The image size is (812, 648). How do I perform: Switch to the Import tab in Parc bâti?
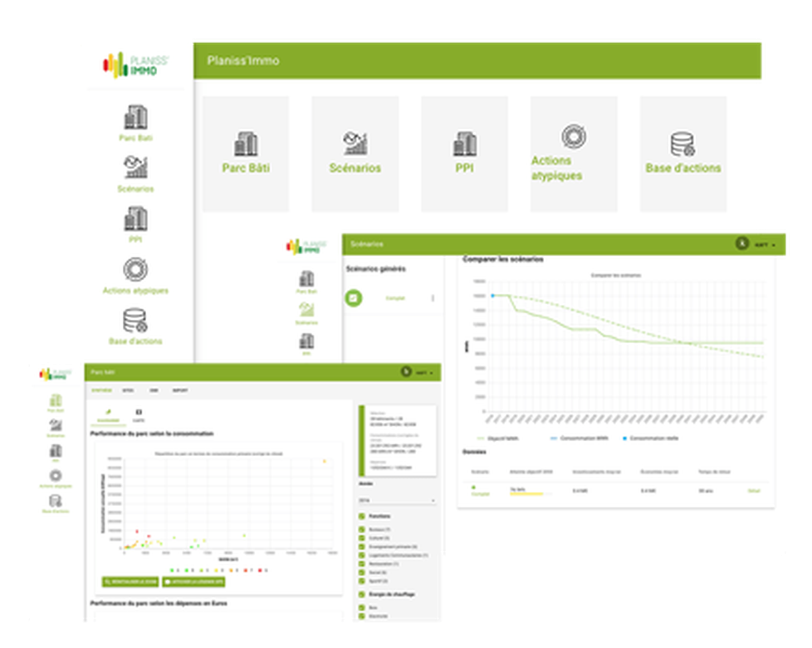click(180, 390)
